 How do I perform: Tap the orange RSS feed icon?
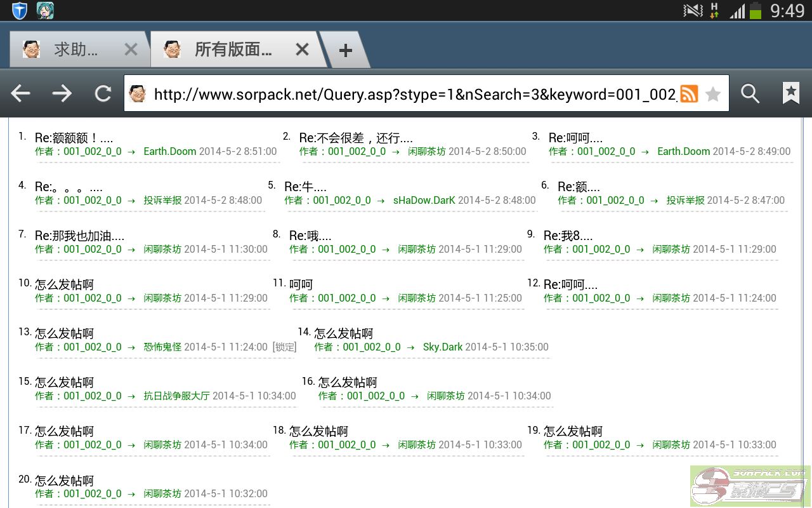[689, 94]
